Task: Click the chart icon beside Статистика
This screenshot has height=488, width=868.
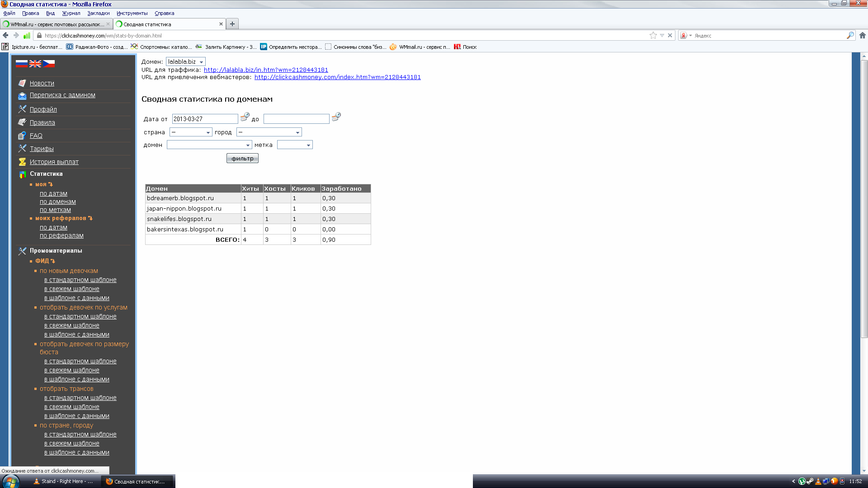Action: (22, 174)
